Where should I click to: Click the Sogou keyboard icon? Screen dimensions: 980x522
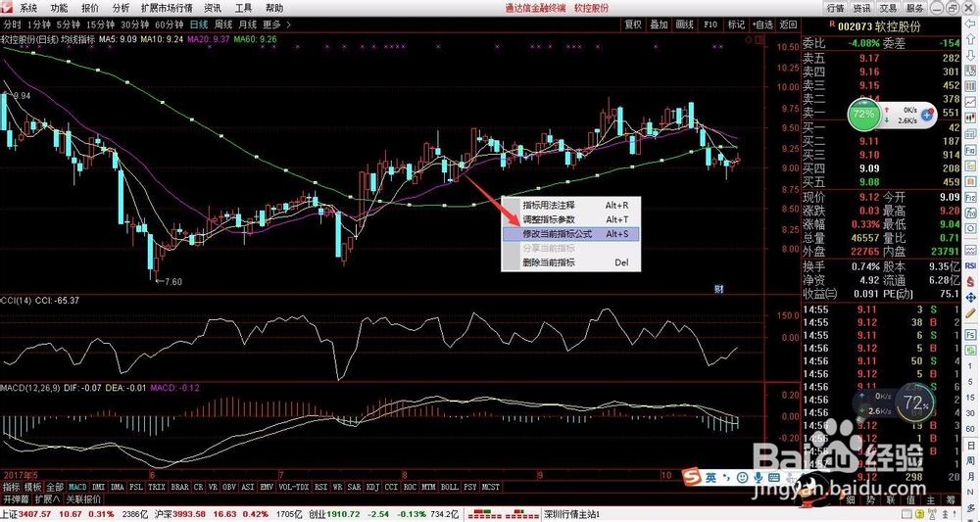[774, 478]
